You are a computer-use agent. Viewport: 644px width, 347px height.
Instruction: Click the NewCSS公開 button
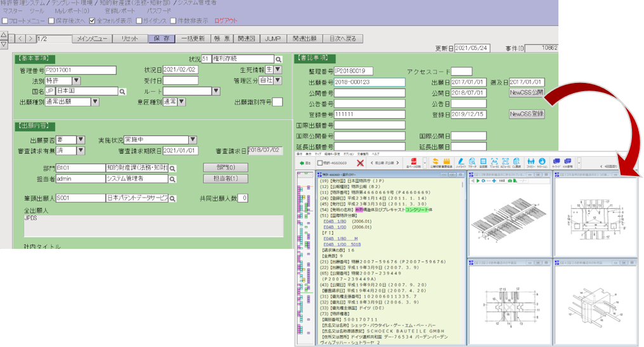point(527,92)
